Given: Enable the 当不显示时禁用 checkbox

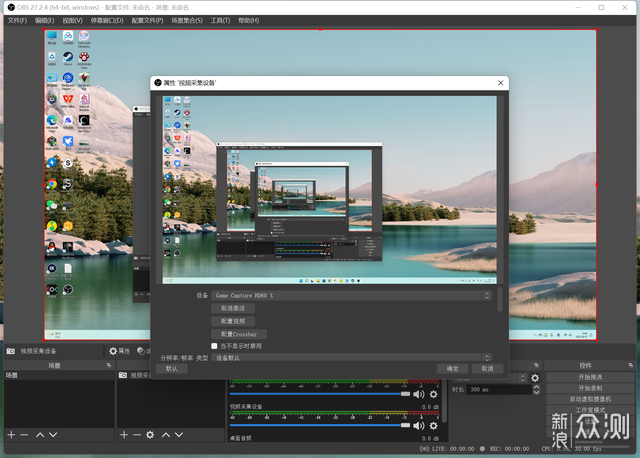Looking at the screenshot, I should (x=214, y=346).
